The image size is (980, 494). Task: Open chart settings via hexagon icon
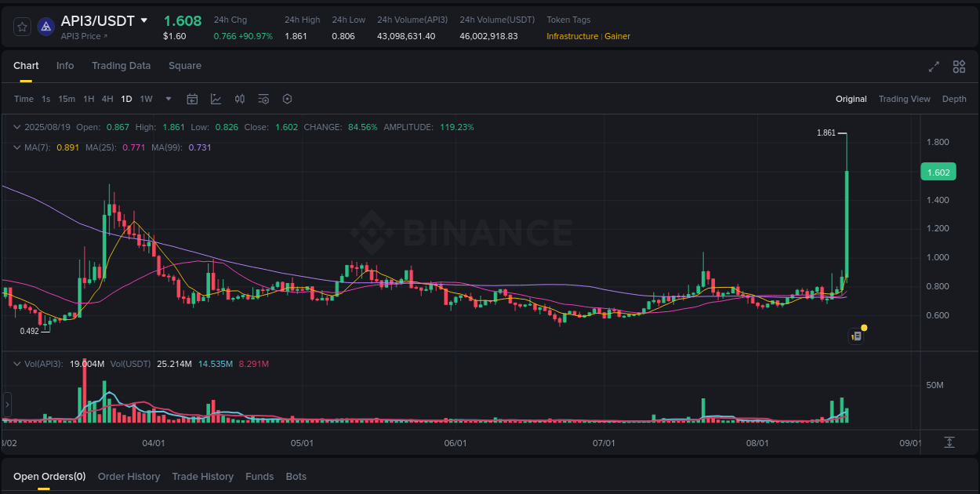pyautogui.click(x=287, y=99)
